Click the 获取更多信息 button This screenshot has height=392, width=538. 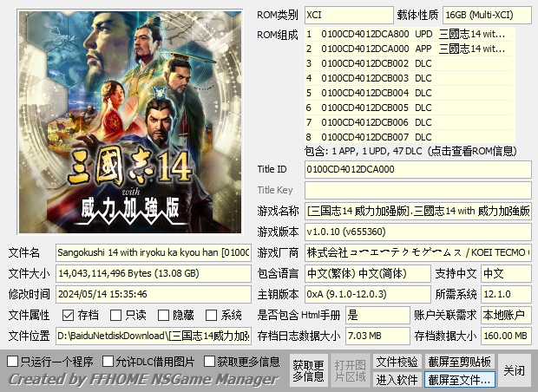[x=308, y=370]
